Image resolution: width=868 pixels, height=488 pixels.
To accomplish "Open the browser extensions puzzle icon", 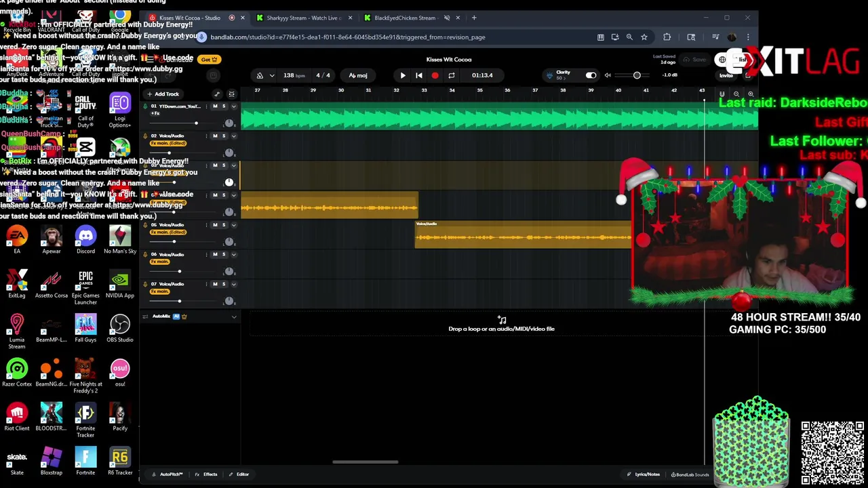I will tap(667, 37).
